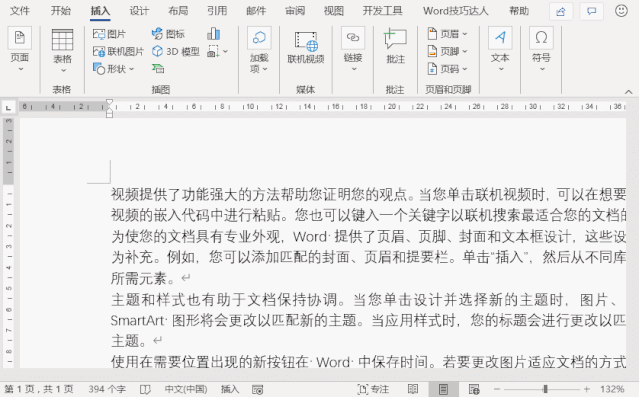Switch to the 审阅 Review tab
Image resolution: width=639 pixels, height=397 pixels.
coord(295,11)
